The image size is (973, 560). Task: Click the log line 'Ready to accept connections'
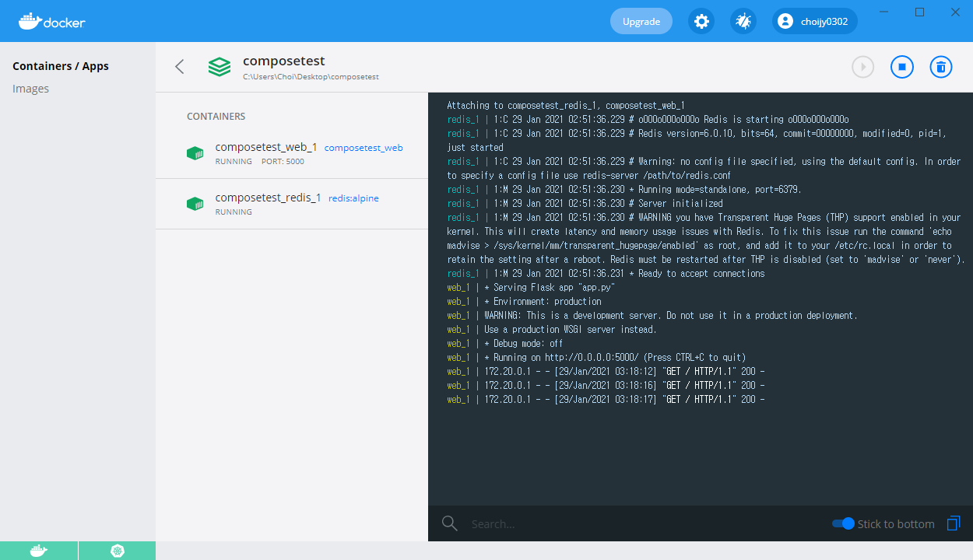click(606, 274)
